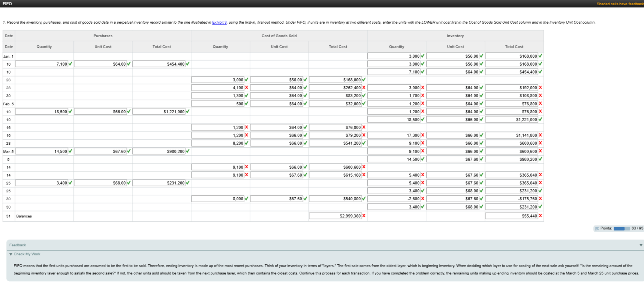Select the purchases total cost field $1,221,000
The height and width of the screenshot is (282, 644).
159,112
